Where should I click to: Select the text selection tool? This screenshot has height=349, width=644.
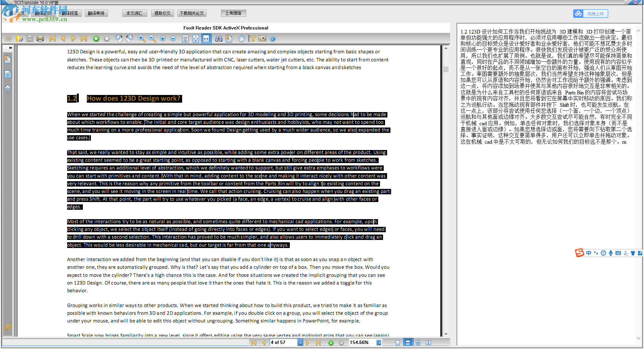(x=252, y=39)
